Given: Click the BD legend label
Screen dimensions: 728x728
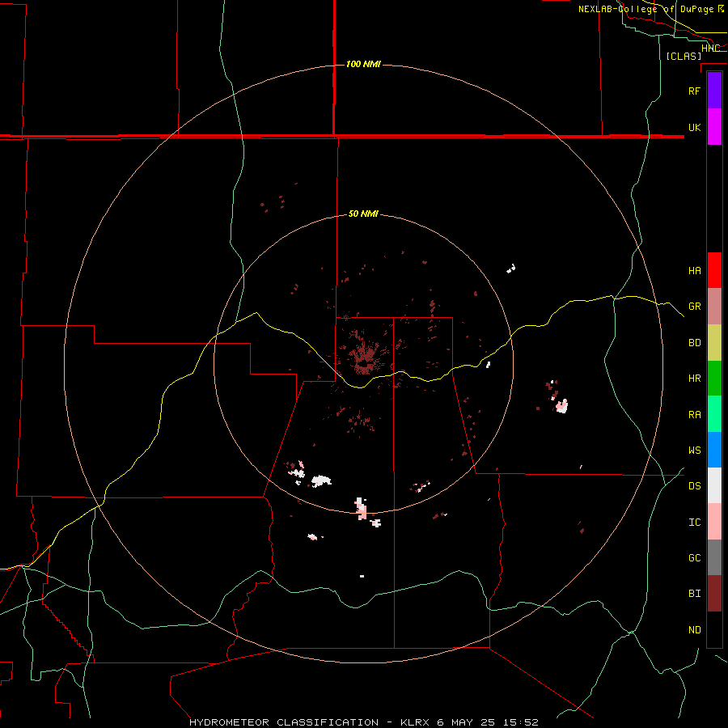Looking at the screenshot, I should click(694, 343).
